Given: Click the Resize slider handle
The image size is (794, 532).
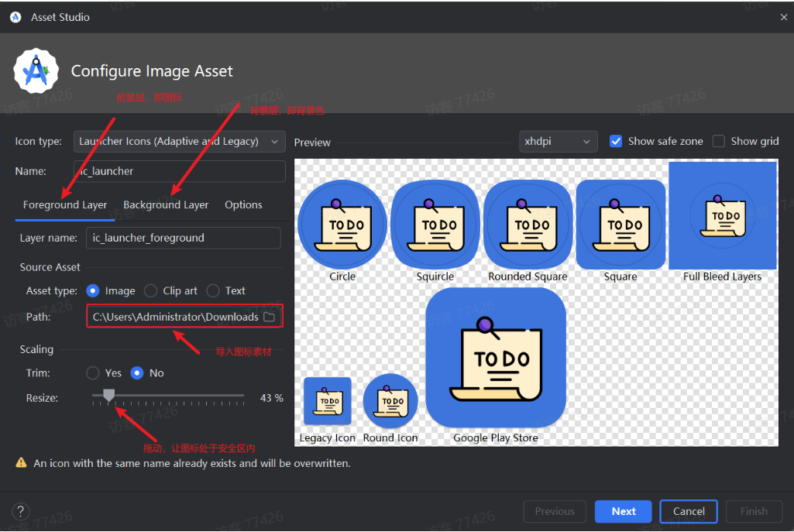Looking at the screenshot, I should click(x=109, y=396).
